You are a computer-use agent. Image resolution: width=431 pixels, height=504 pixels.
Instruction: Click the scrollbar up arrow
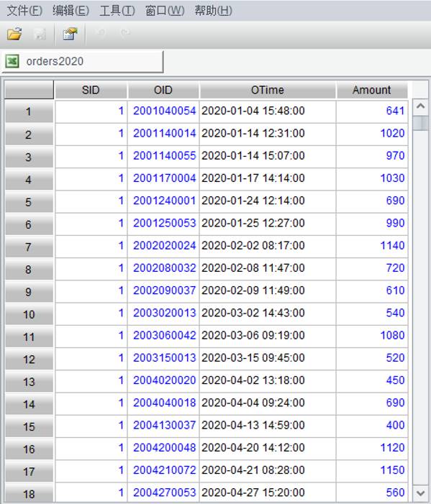[420, 106]
